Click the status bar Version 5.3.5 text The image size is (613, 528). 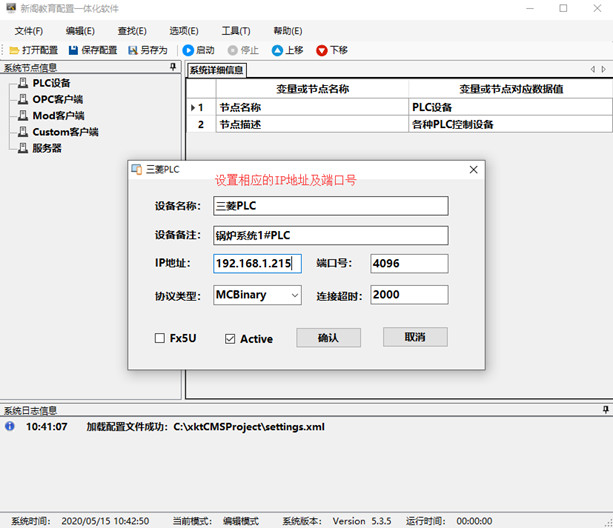362,521
